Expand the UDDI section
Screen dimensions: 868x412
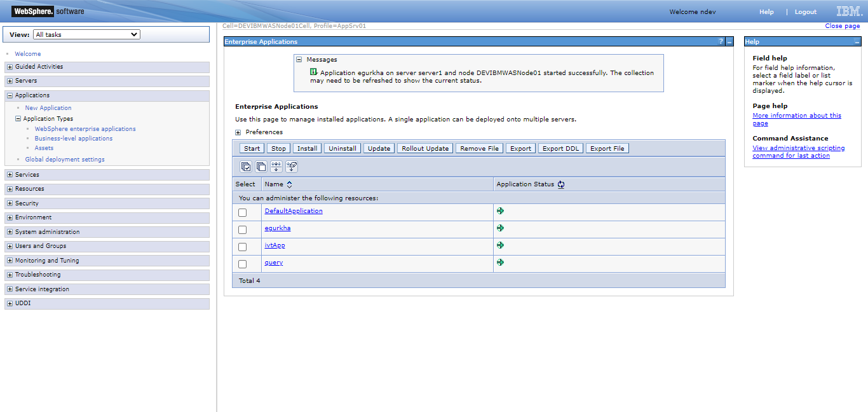[10, 303]
